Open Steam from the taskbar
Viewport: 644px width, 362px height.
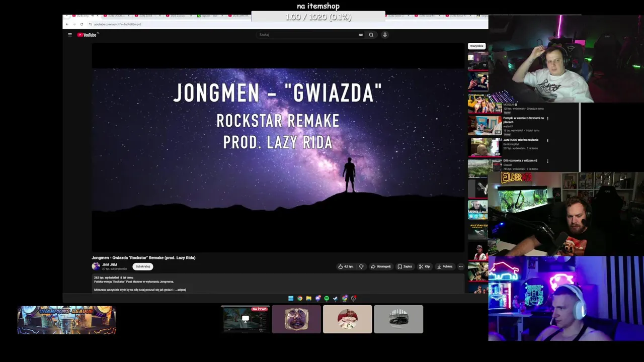coord(335,298)
